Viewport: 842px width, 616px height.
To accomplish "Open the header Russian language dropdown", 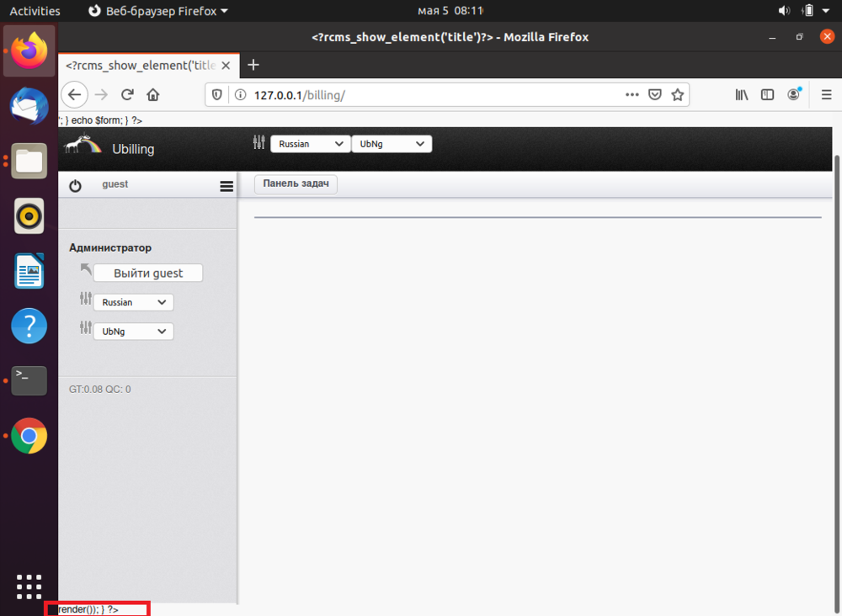I will click(x=310, y=144).
